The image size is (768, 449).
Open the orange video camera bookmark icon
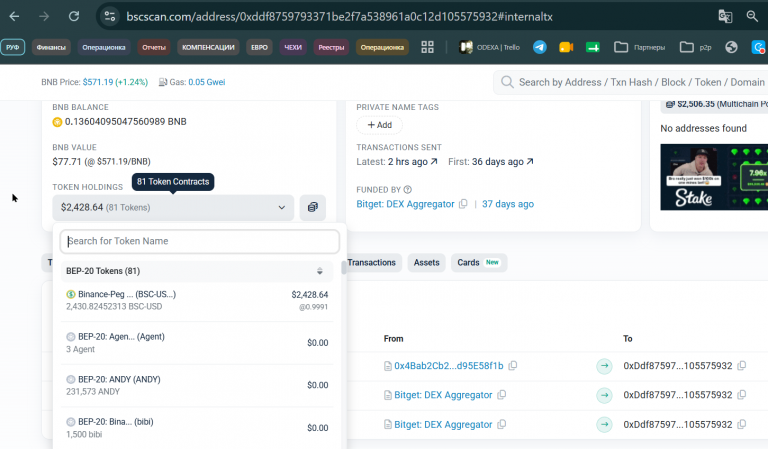click(566, 47)
